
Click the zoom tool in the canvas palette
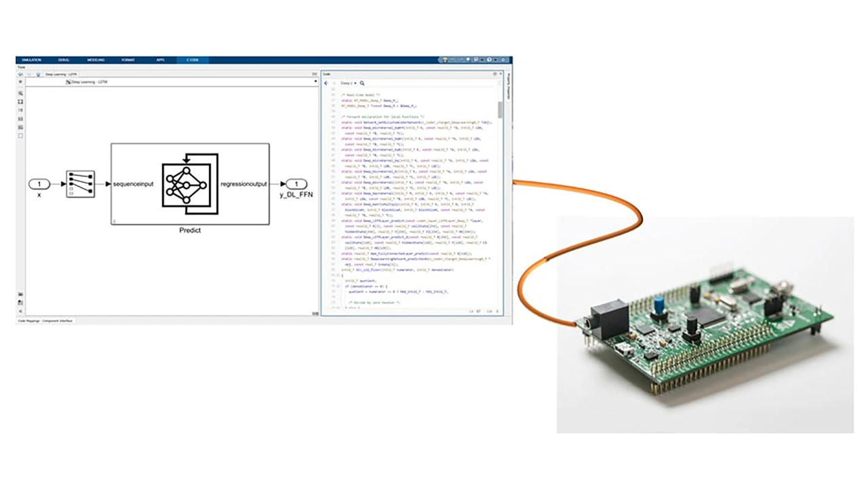point(21,93)
